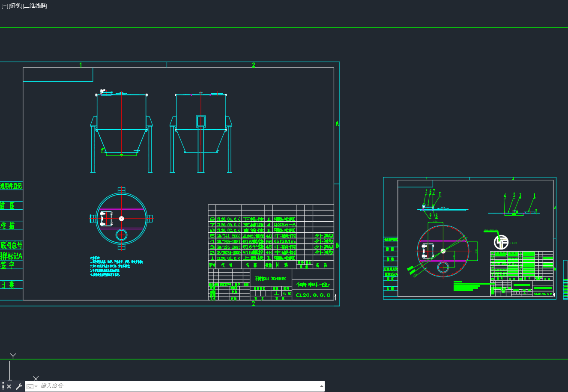Select the 65Mn material cell
568x392 pixels.
pyautogui.click(x=284, y=241)
